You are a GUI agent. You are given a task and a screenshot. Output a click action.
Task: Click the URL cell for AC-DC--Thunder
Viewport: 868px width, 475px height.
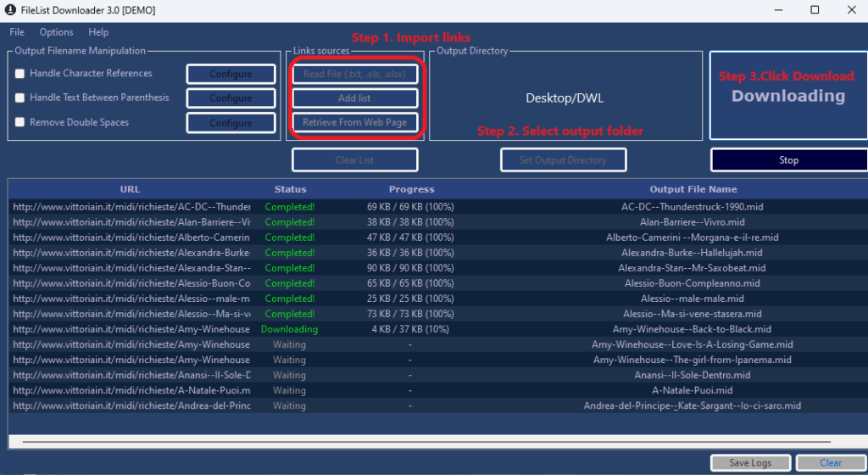131,206
